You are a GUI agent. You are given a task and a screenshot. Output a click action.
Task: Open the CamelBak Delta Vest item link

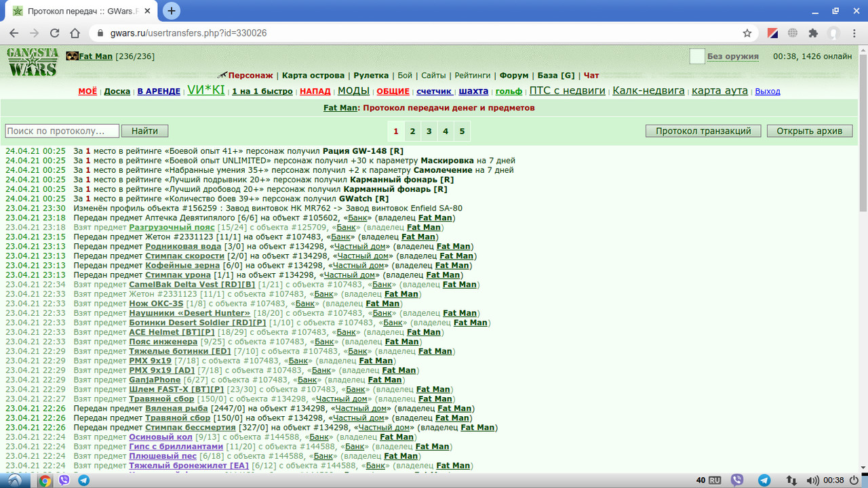(192, 284)
